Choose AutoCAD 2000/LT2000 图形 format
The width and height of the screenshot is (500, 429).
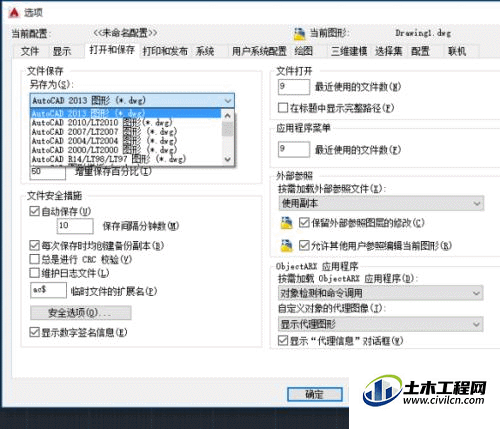point(125,150)
